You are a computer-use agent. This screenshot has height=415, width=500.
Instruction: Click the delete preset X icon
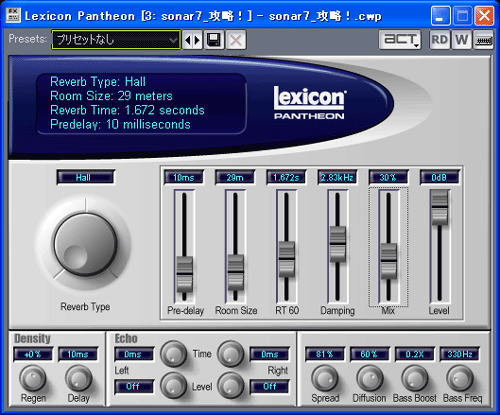coord(236,40)
